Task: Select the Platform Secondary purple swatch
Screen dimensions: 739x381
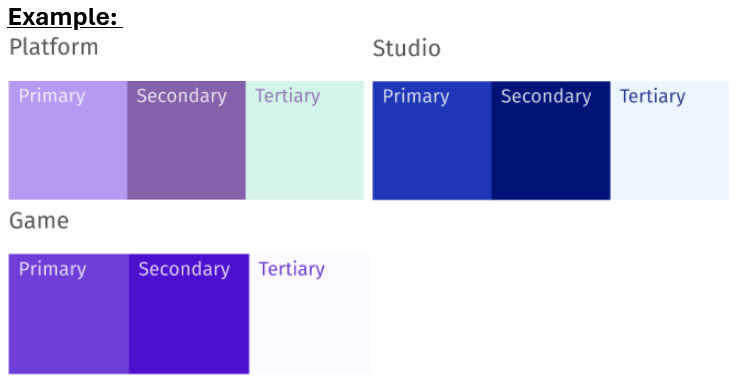Action: click(186, 140)
